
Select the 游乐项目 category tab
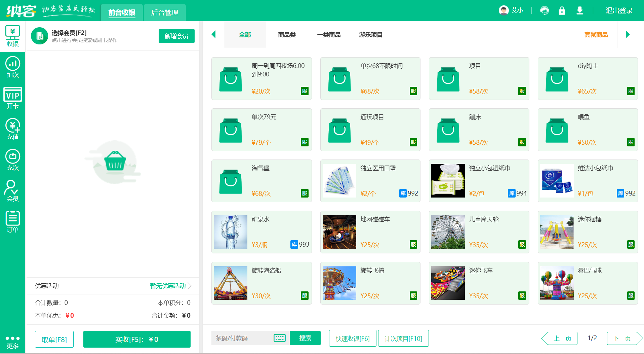tap(371, 35)
